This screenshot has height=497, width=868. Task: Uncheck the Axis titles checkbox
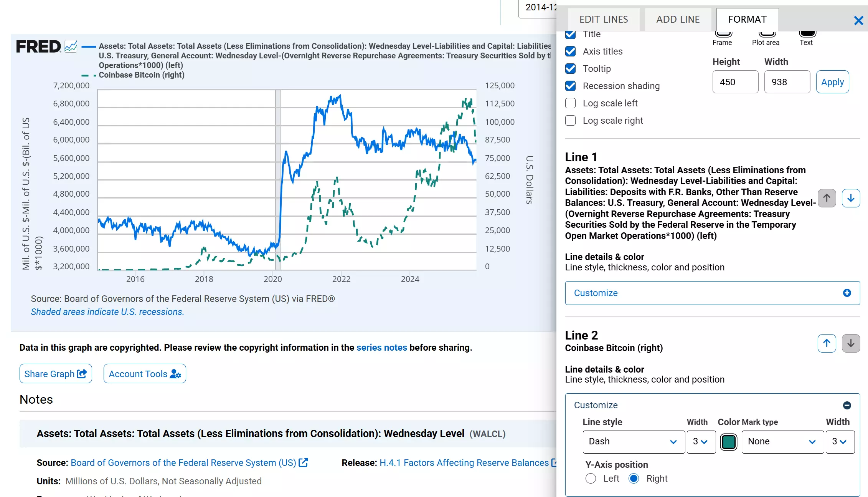tap(571, 51)
